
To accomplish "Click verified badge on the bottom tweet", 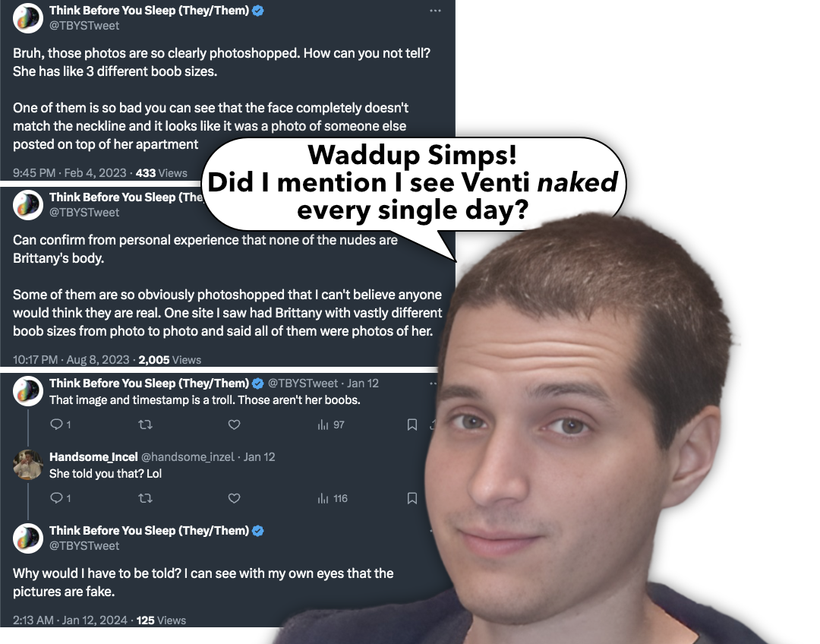I will (x=258, y=531).
